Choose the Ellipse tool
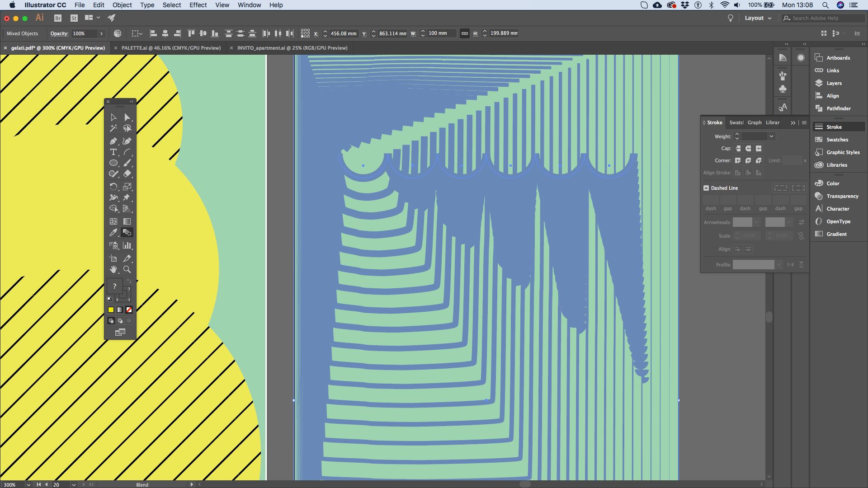868x488 pixels. tap(113, 163)
